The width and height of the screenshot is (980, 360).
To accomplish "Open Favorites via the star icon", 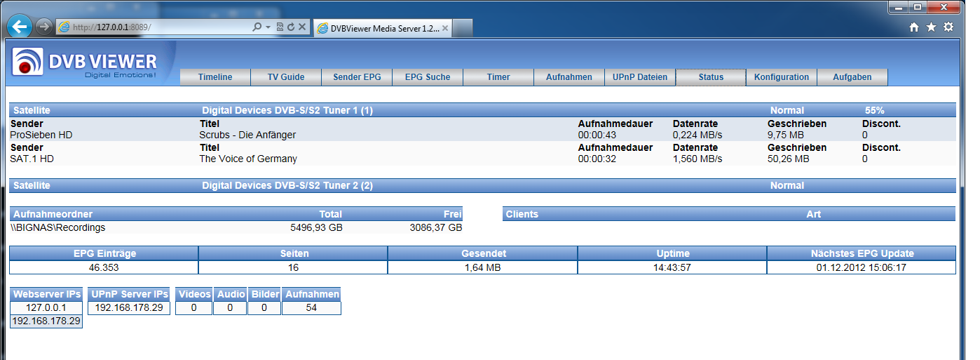I will point(931,27).
